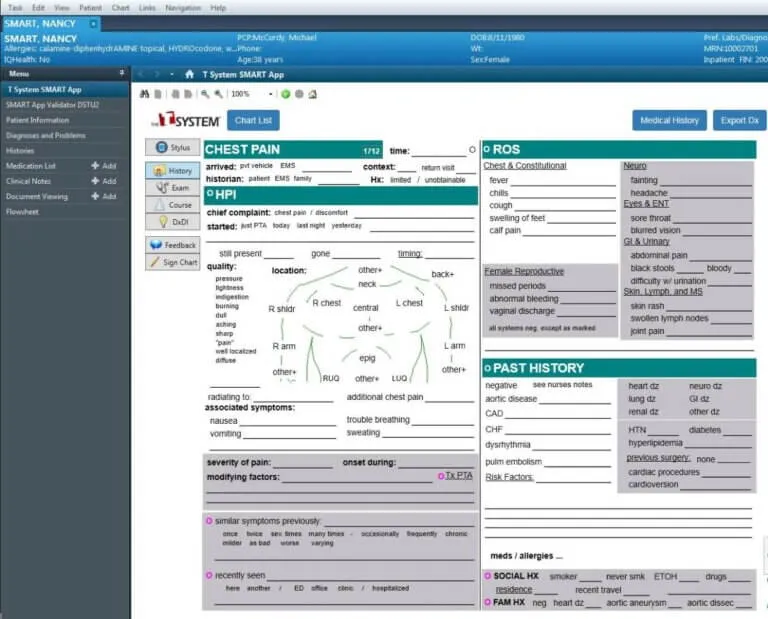The width and height of the screenshot is (768, 619).
Task: Click the severity of pain input line
Action: point(302,463)
